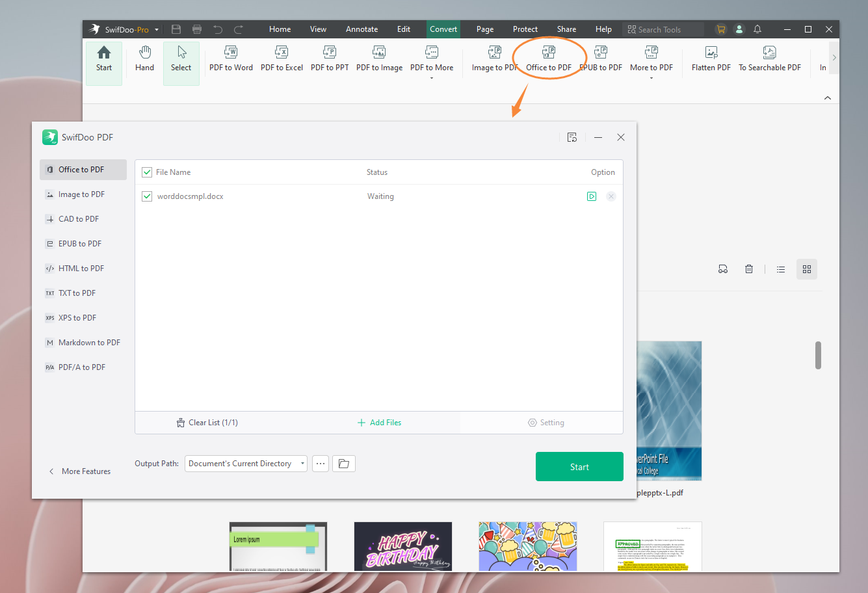Viewport: 868px width, 593px height.
Task: Open Output Path dropdown
Action: [246, 464]
